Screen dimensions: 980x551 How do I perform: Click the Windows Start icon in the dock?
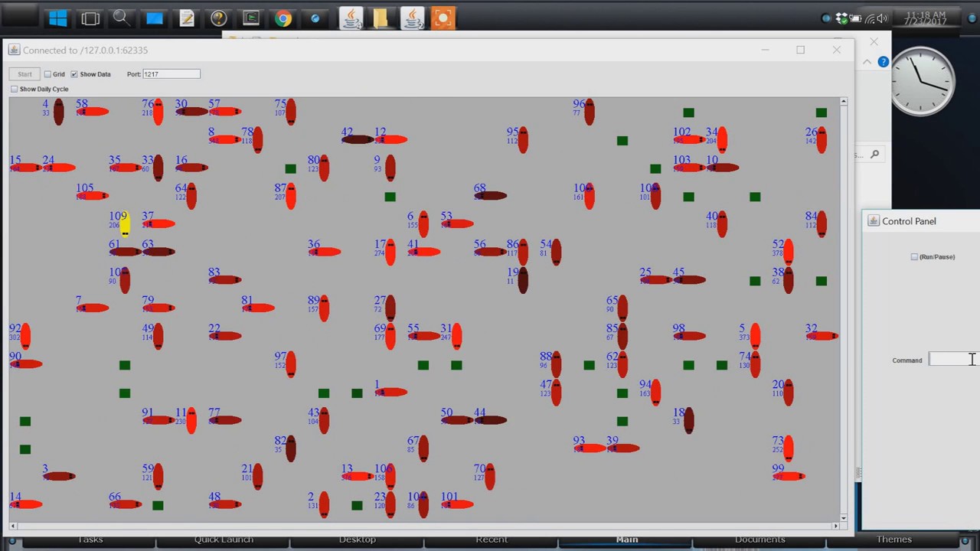(x=57, y=18)
